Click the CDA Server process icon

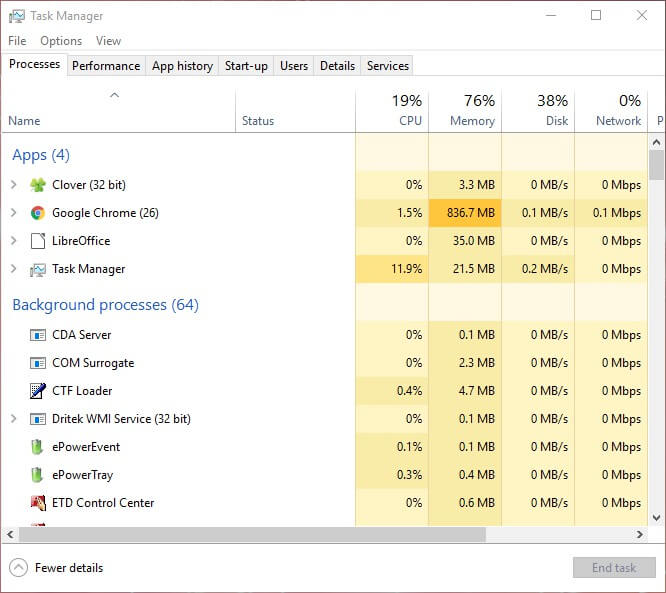point(38,335)
